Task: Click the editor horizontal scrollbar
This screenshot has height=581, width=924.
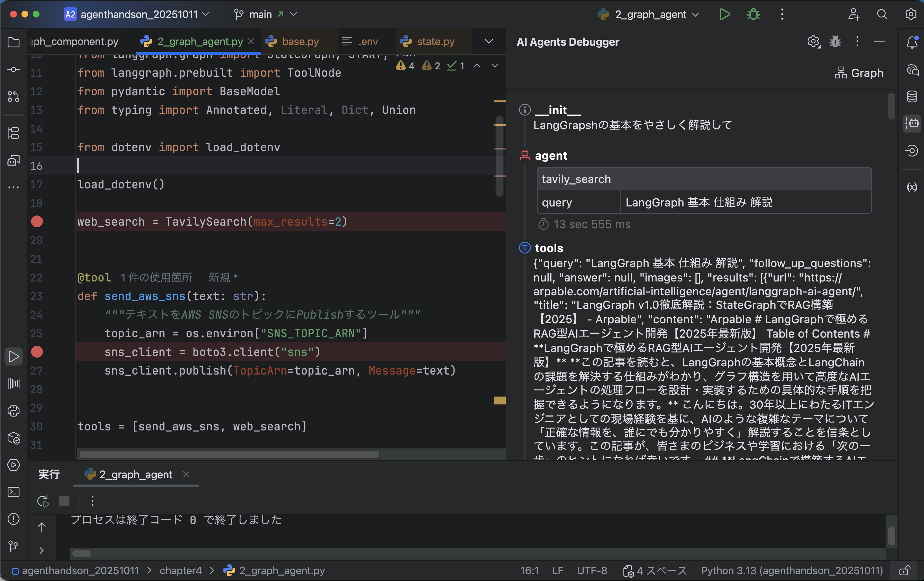Action: [x=229, y=454]
